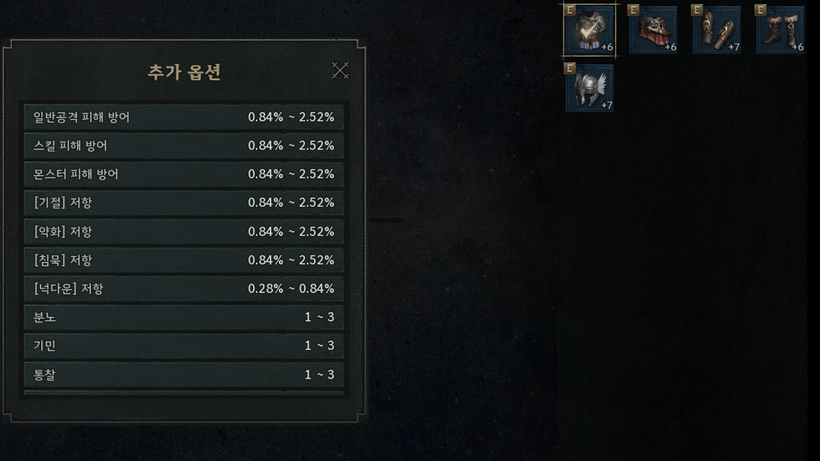Viewport: 820px width, 461px height.
Task: Select the 분노 stat row
Action: (x=184, y=317)
